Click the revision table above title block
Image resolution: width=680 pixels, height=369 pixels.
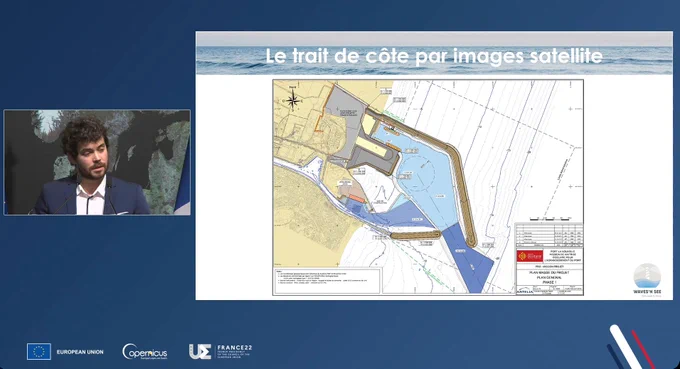549,235
